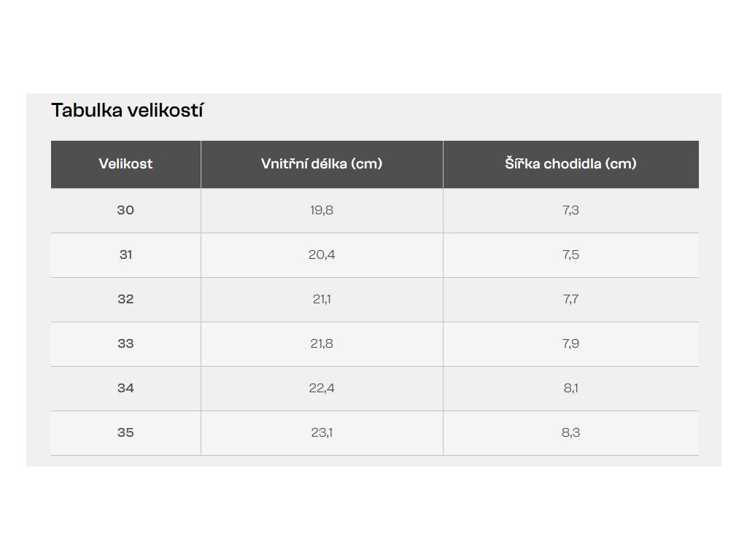
Task: Select the inner length cell 20,4
Action: 322,255
